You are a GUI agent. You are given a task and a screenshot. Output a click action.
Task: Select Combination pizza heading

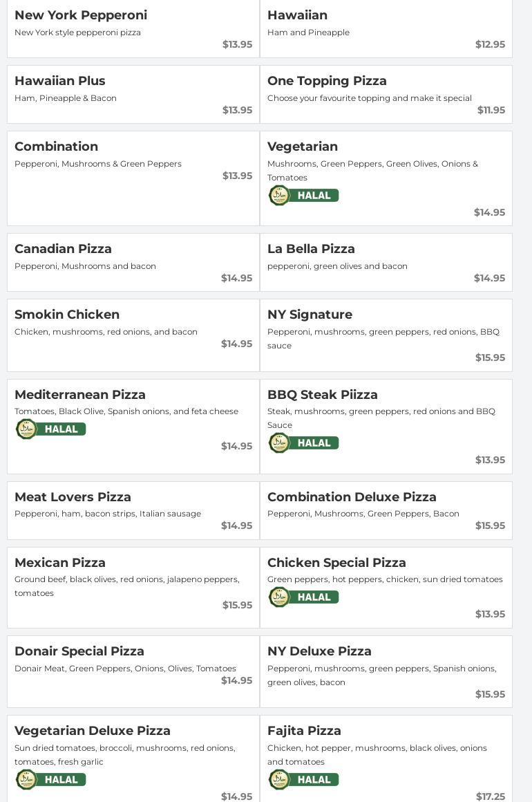pyautogui.click(x=56, y=147)
